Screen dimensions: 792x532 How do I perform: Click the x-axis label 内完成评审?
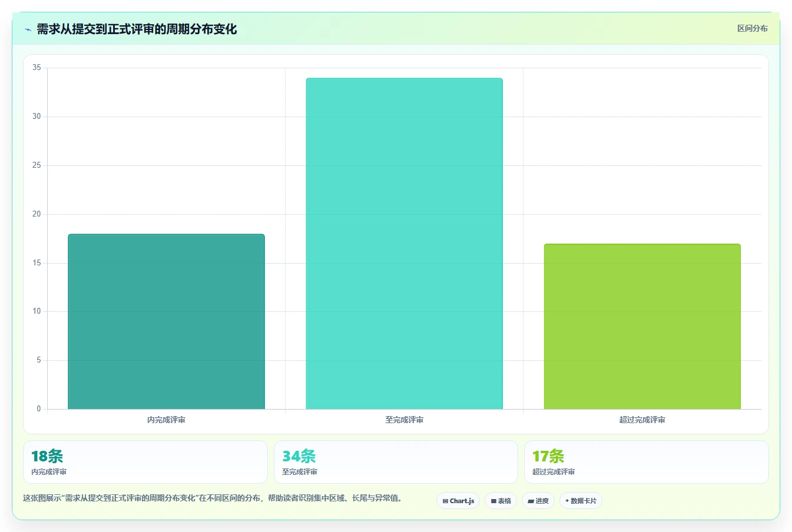[x=166, y=420]
